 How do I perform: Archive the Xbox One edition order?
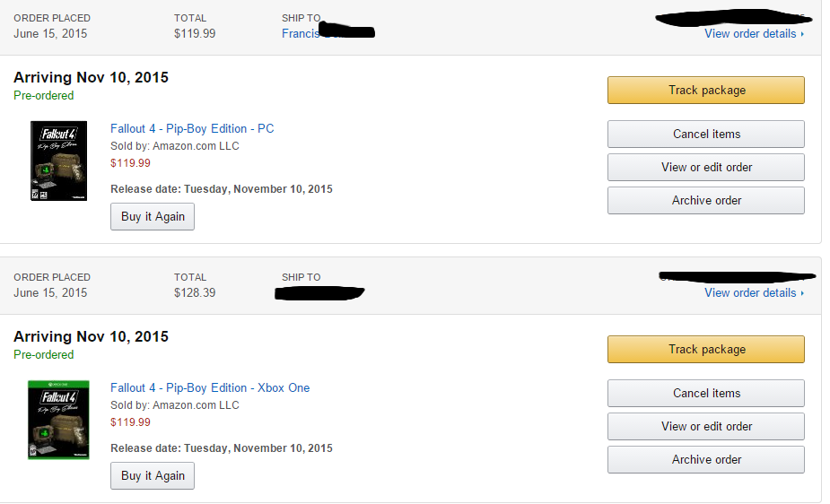point(706,460)
